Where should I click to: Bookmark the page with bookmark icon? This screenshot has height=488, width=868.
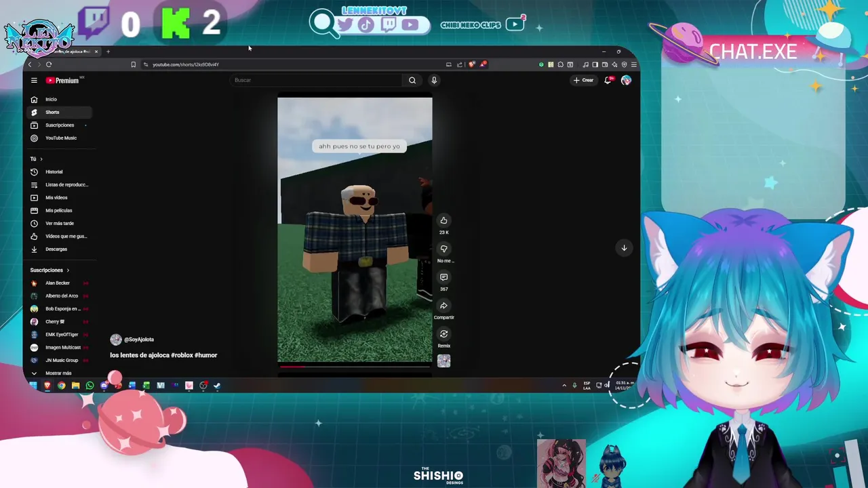[133, 64]
